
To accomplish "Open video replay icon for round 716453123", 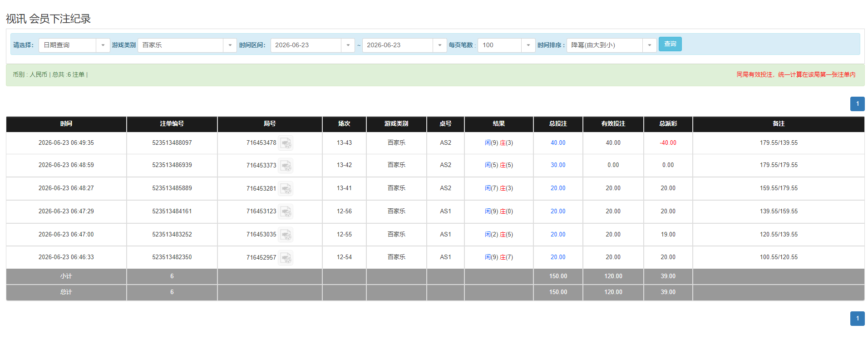I will 286,211.
